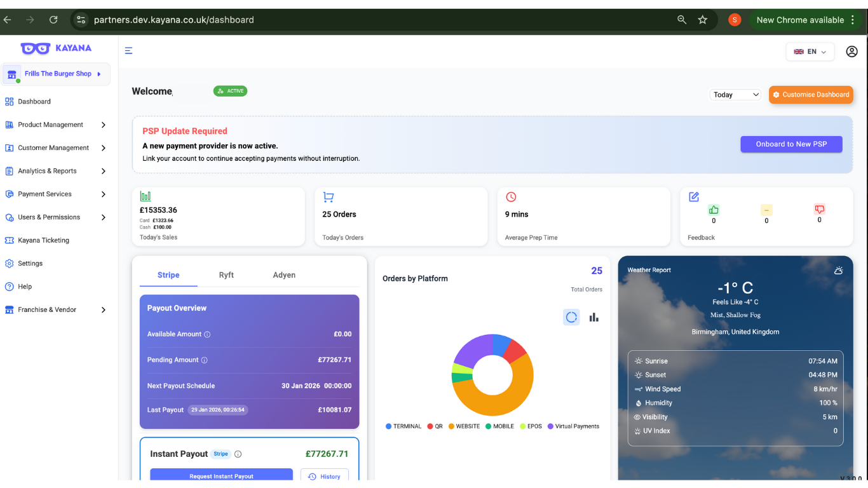Open the EN language selector

[810, 51]
